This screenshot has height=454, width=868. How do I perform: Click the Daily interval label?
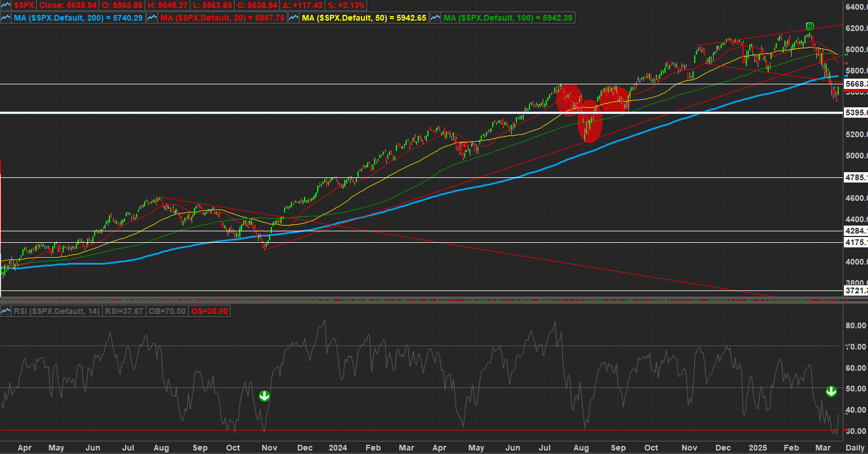[x=855, y=447]
